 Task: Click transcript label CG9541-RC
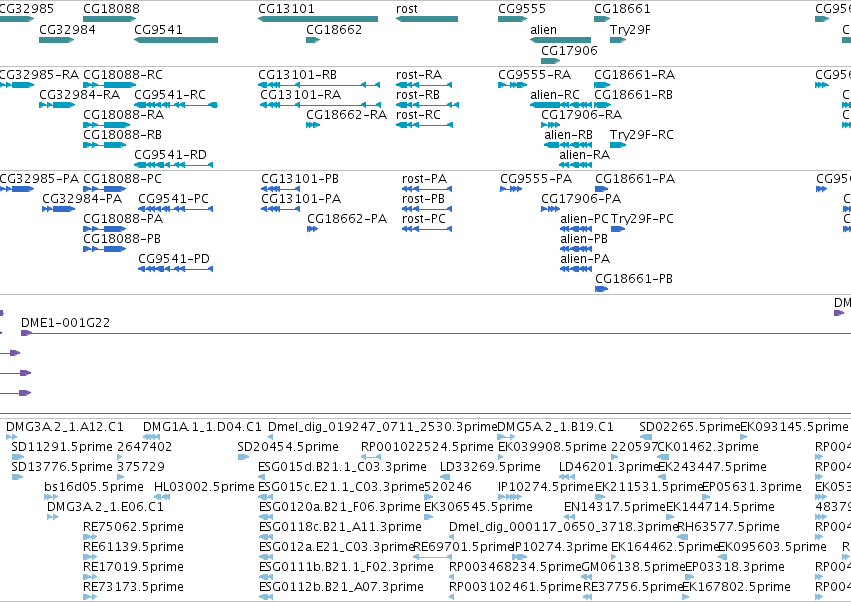(x=170, y=94)
